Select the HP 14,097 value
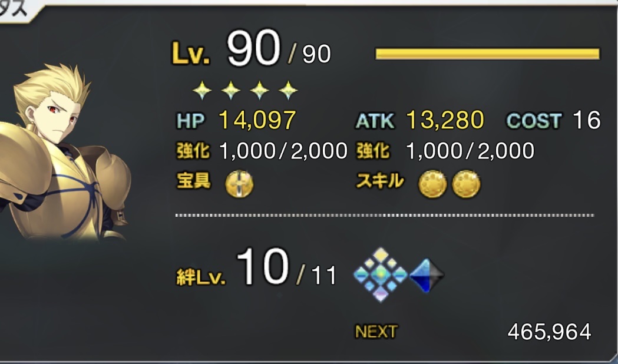Screen dimensions: 618x364 click(257, 120)
